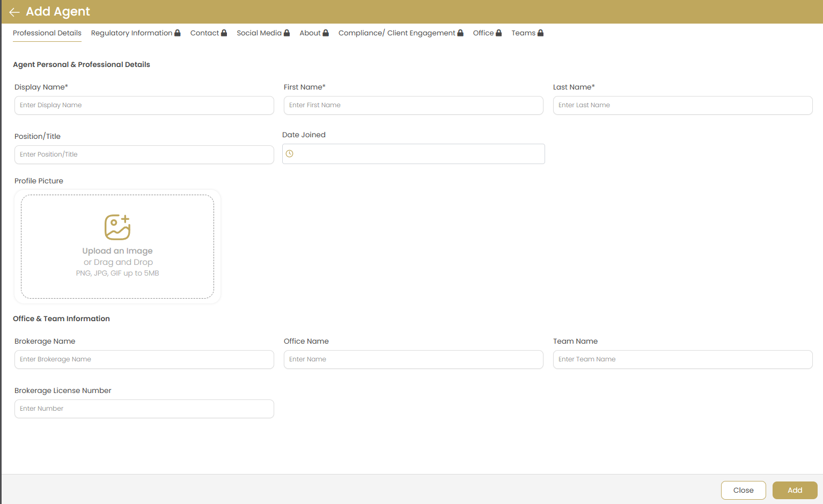Click the lock icon beside Contact

click(224, 33)
